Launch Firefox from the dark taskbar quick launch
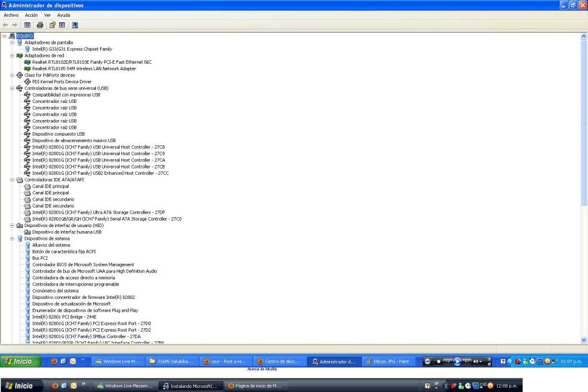 point(55,386)
